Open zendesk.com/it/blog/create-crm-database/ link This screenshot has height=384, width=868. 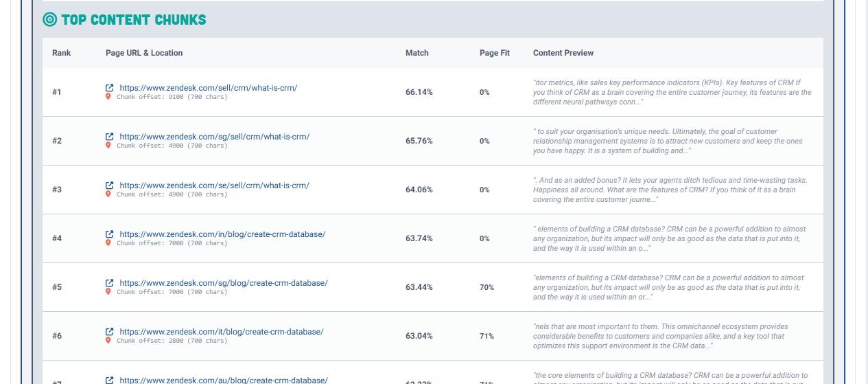tap(222, 332)
